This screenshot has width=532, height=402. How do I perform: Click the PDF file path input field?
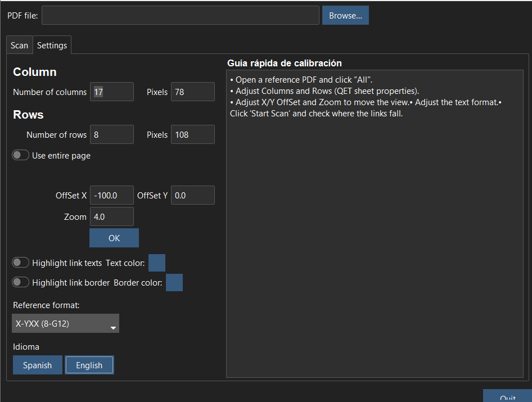(x=180, y=16)
